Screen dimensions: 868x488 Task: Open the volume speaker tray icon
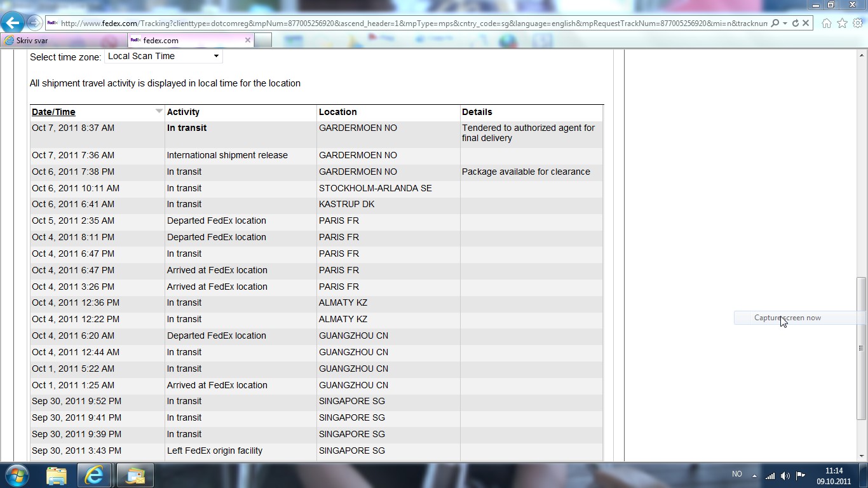pyautogui.click(x=785, y=475)
